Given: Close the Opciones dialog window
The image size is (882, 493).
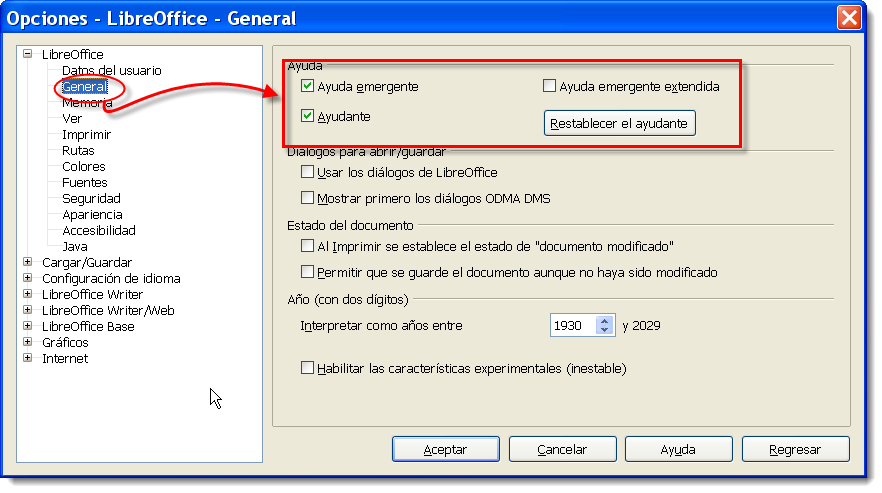Looking at the screenshot, I should coord(849,18).
